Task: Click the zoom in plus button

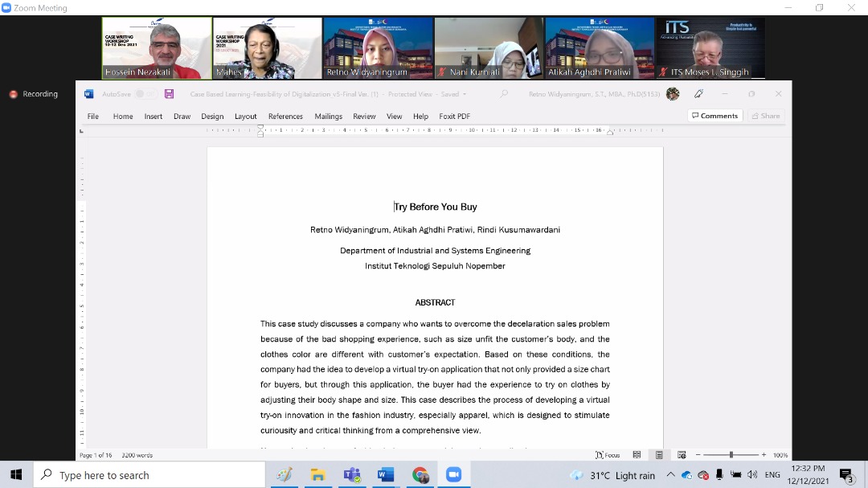Action: (x=764, y=455)
